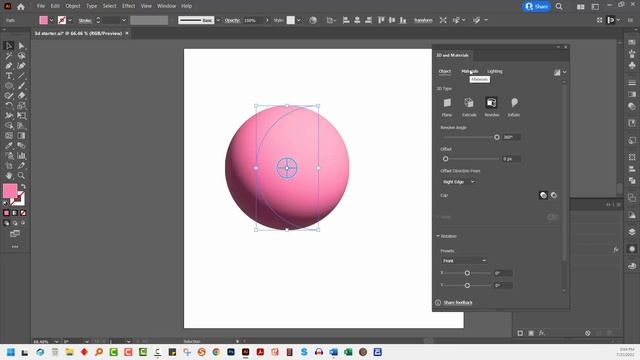This screenshot has height=360, width=640.
Task: Click the Share button
Action: click(x=536, y=7)
